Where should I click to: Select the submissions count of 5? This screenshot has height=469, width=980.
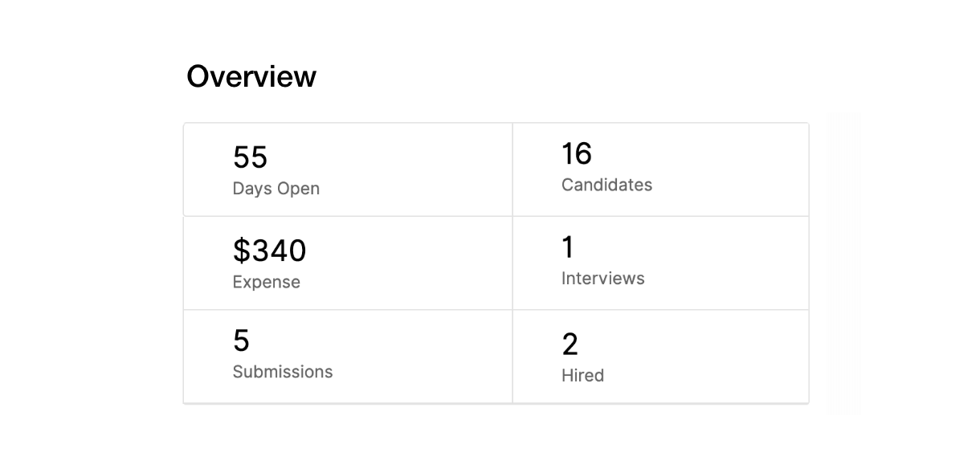click(241, 341)
